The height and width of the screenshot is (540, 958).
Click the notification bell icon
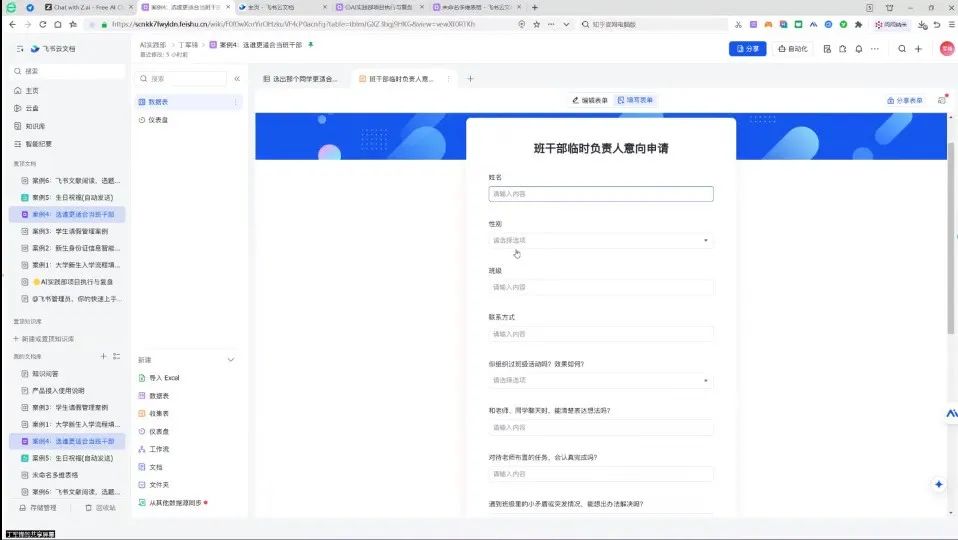coord(859,48)
